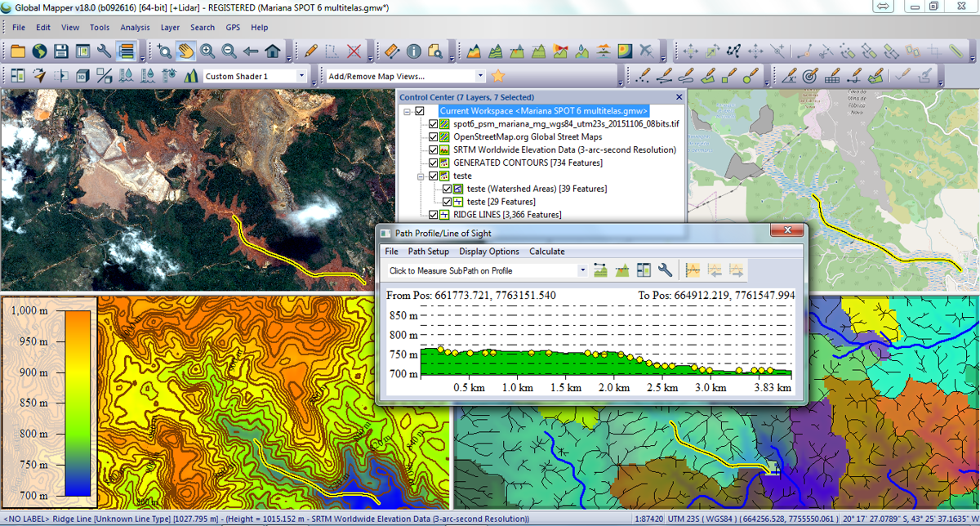The image size is (980, 526).
Task: Open the Custom Shader 1 dropdown
Action: (x=301, y=76)
